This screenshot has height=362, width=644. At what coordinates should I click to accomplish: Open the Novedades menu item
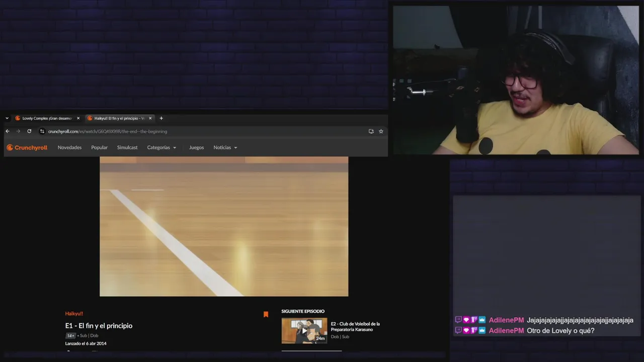pos(69,147)
